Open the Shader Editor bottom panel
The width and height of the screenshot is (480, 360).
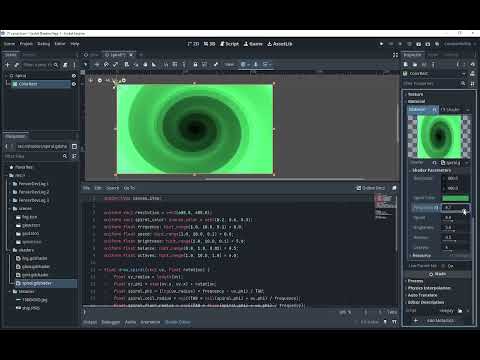click(x=178, y=322)
